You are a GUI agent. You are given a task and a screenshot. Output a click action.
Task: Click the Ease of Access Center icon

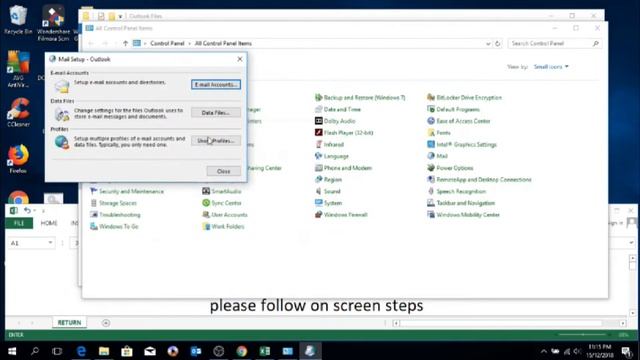point(431,121)
